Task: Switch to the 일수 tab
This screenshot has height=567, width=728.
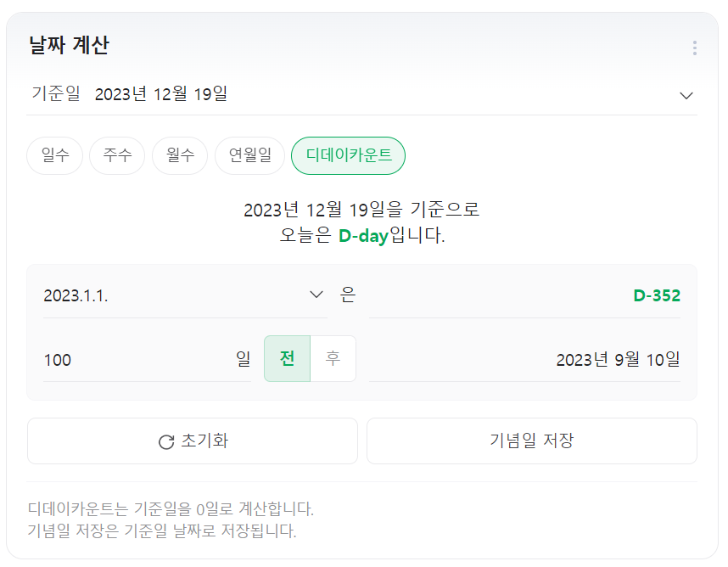Action: pyautogui.click(x=54, y=155)
